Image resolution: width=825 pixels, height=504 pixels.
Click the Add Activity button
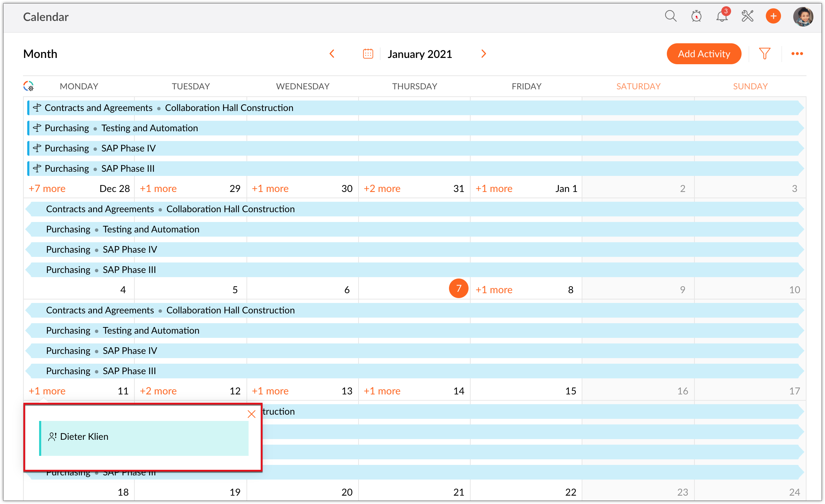coord(704,54)
